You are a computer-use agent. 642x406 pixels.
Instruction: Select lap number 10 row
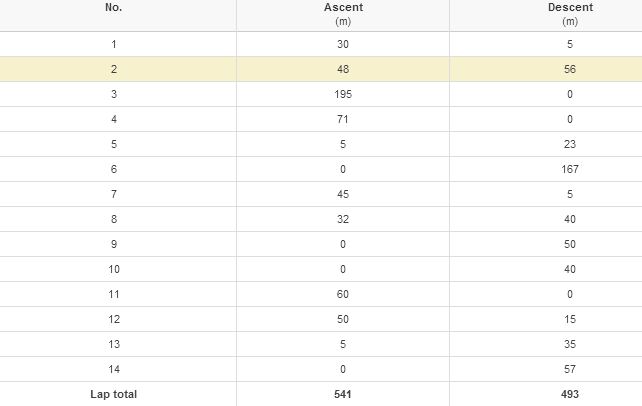tap(321, 269)
